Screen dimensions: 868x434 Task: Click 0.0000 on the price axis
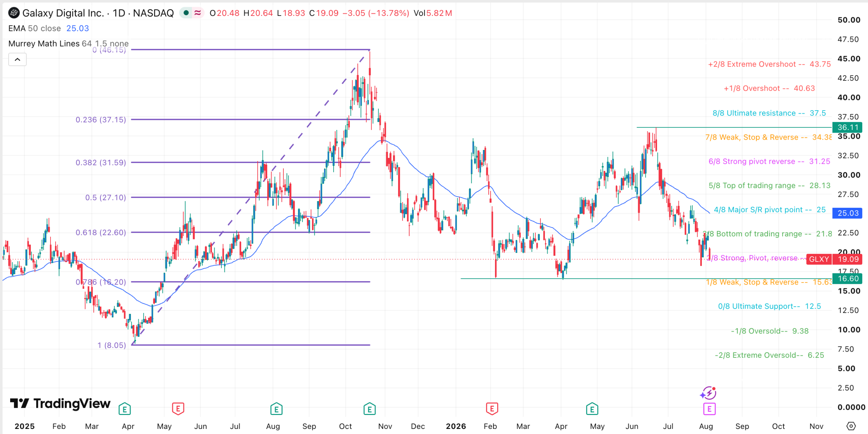pyautogui.click(x=851, y=407)
